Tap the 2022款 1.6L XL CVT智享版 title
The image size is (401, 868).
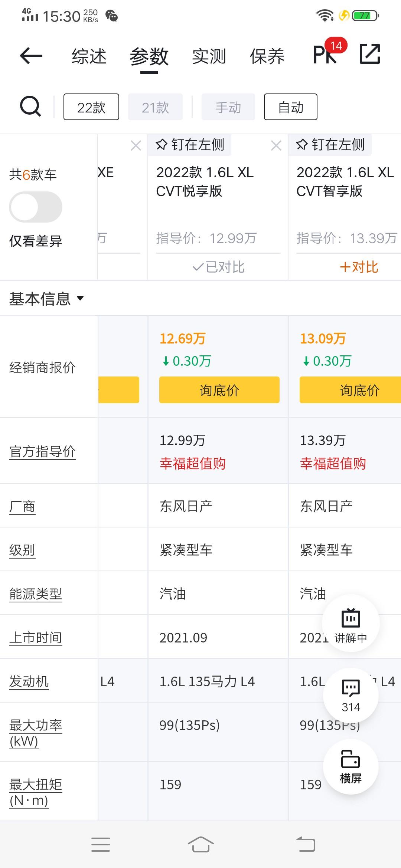[345, 182]
